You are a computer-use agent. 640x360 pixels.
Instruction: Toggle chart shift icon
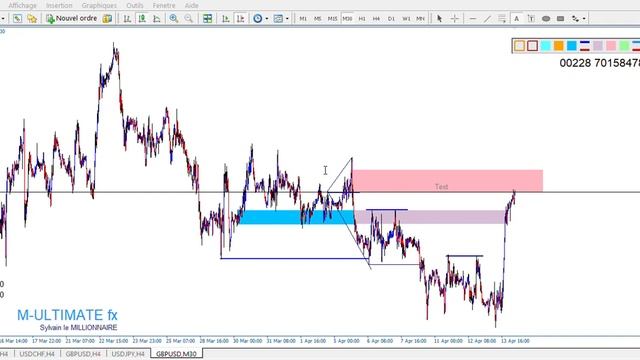coord(240,18)
